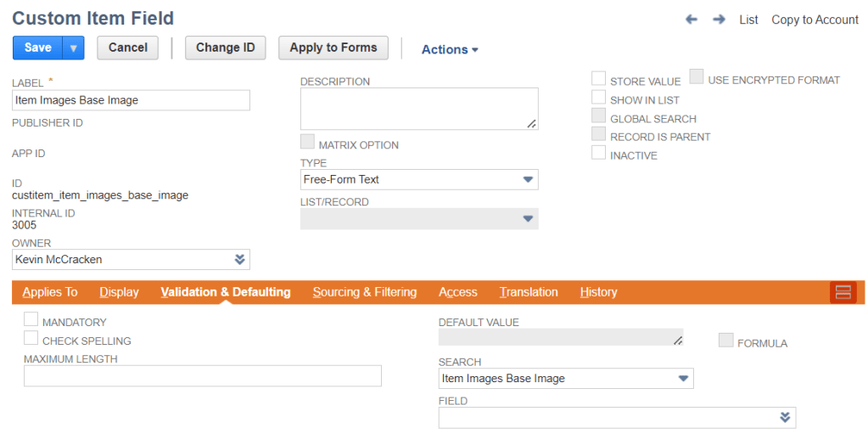The height and width of the screenshot is (445, 868).
Task: Open the Sourcing & Filtering tab
Action: [365, 292]
